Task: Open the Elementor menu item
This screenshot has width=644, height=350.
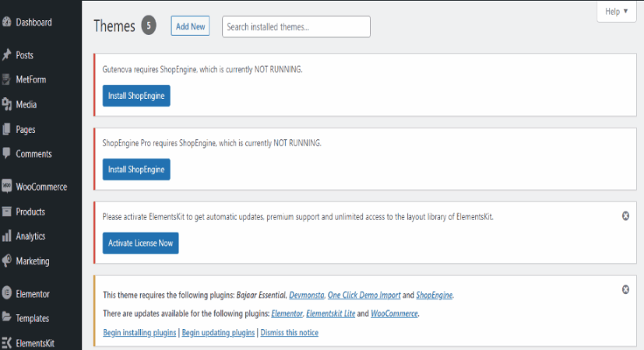Action: click(x=33, y=294)
